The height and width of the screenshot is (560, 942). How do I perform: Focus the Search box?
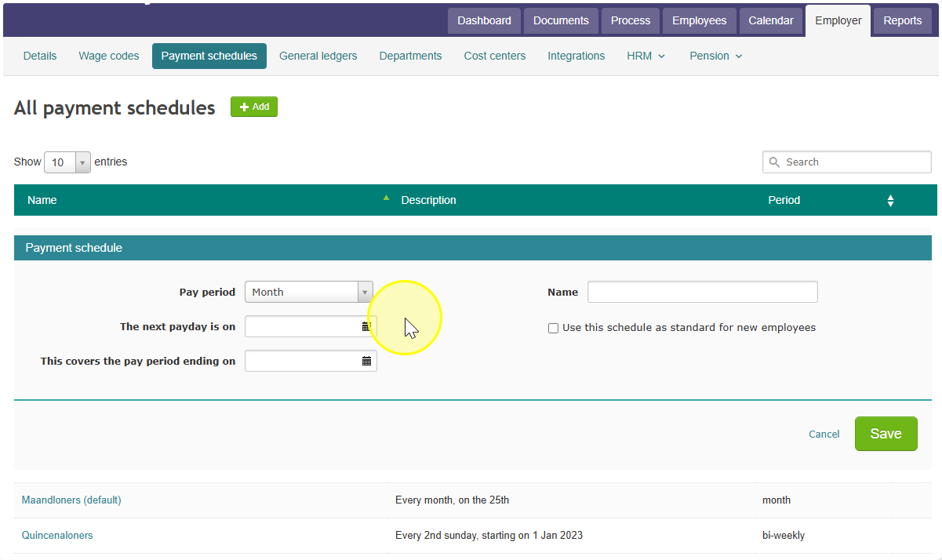coord(847,162)
